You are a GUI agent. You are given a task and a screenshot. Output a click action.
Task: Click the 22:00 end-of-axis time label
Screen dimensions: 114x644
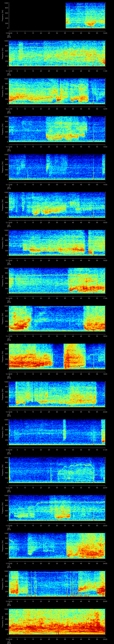(x=105, y=487)
